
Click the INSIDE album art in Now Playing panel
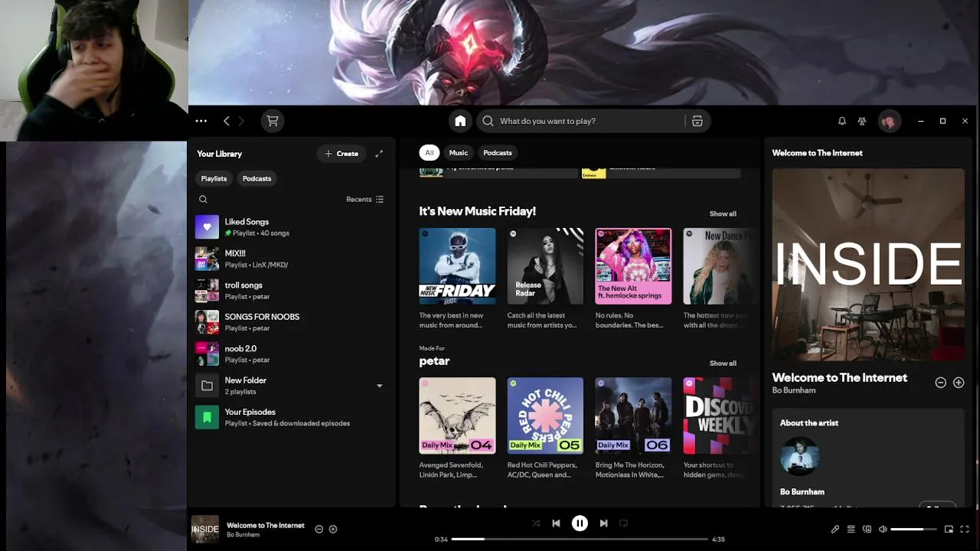(x=868, y=264)
